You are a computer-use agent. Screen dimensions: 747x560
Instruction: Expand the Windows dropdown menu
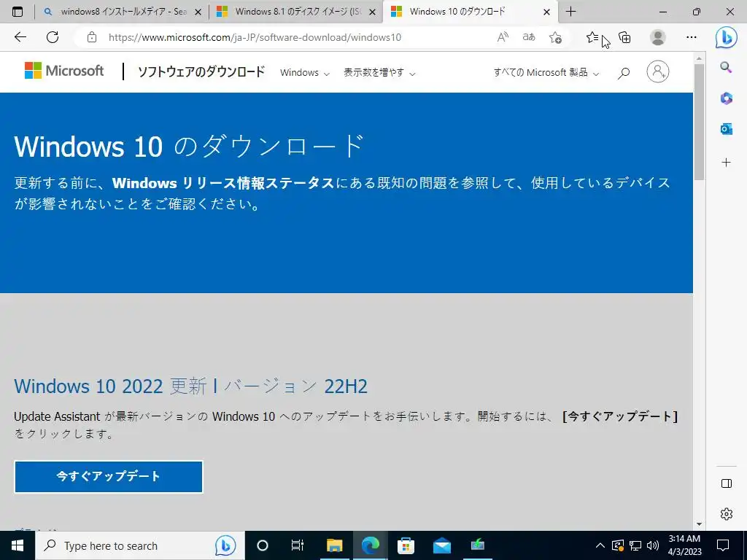tap(304, 73)
